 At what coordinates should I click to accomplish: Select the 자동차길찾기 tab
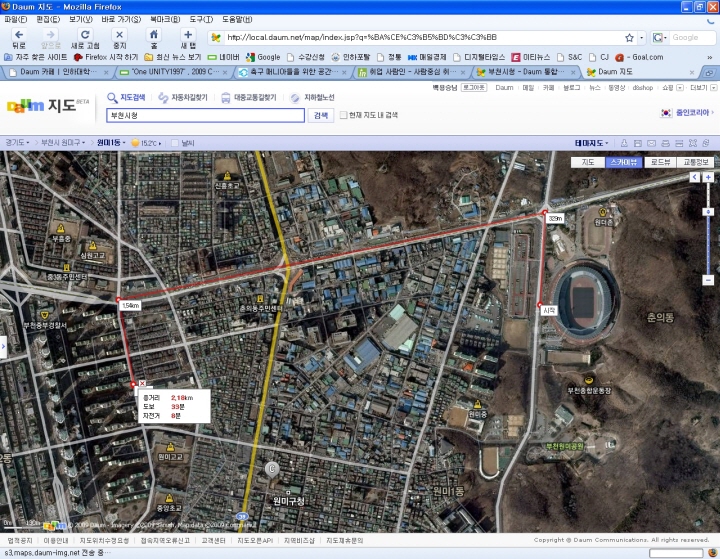pyautogui.click(x=185, y=98)
